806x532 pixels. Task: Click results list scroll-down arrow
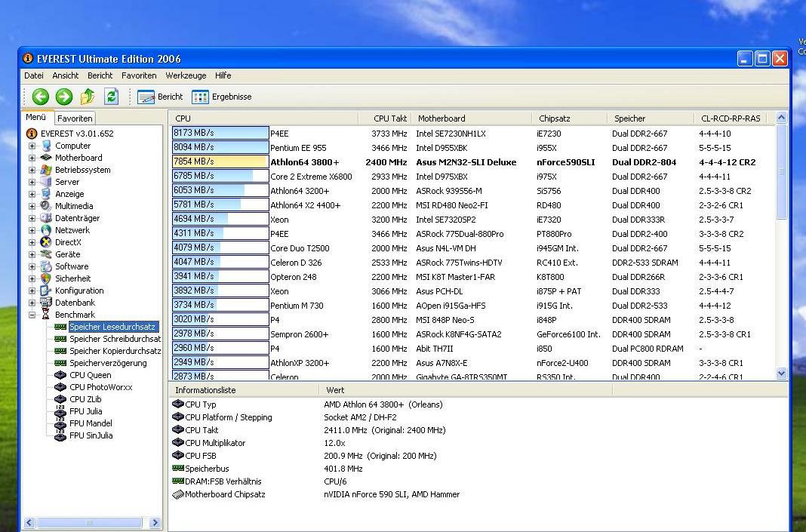781,374
